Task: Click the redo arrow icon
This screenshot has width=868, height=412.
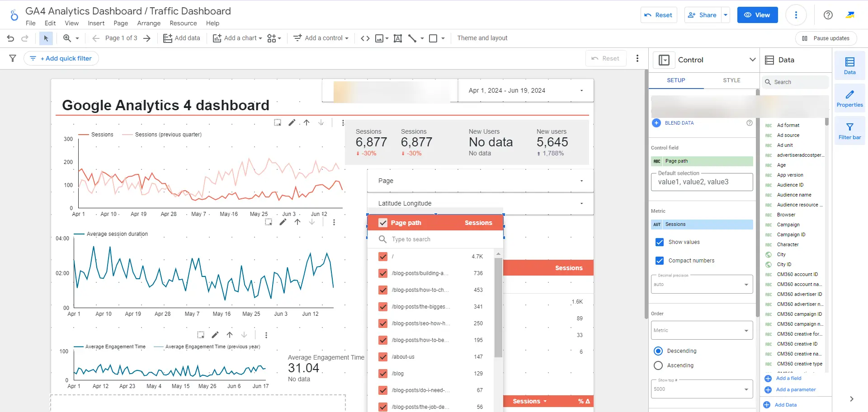Action: pyautogui.click(x=25, y=38)
